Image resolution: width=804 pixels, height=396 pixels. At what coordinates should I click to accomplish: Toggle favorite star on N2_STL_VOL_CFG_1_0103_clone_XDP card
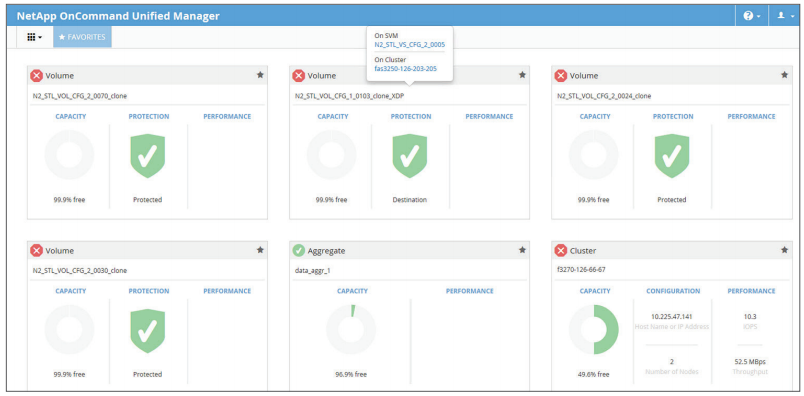click(x=522, y=75)
